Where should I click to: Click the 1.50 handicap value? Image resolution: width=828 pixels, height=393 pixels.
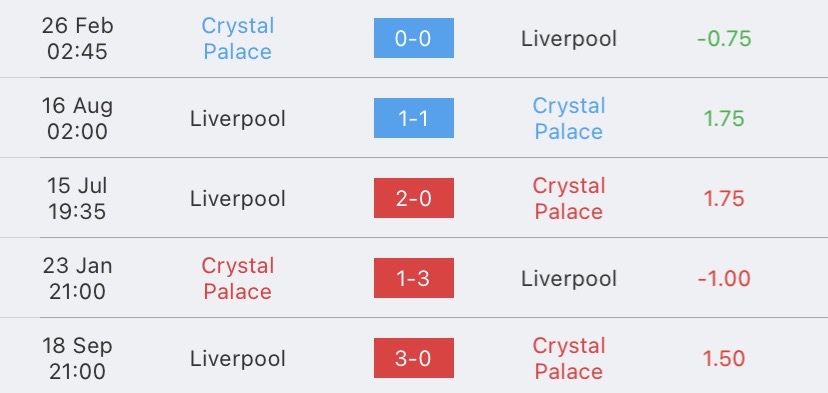[x=724, y=359]
